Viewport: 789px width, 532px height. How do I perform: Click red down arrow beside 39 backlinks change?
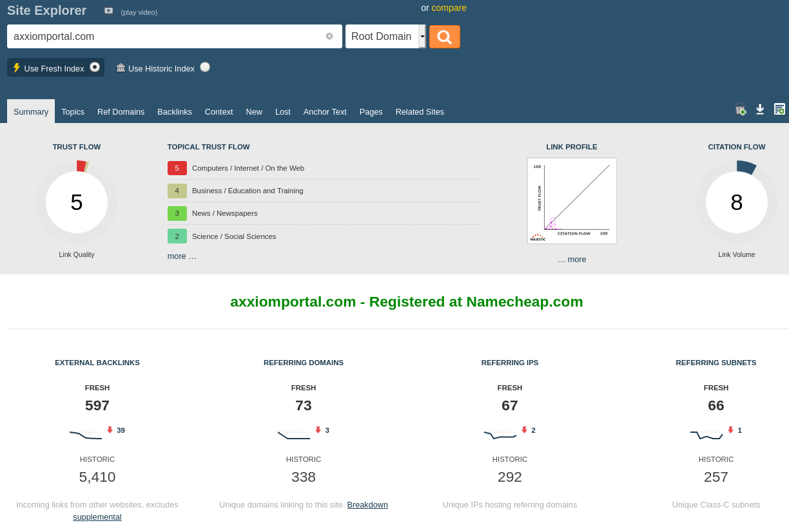point(110,430)
